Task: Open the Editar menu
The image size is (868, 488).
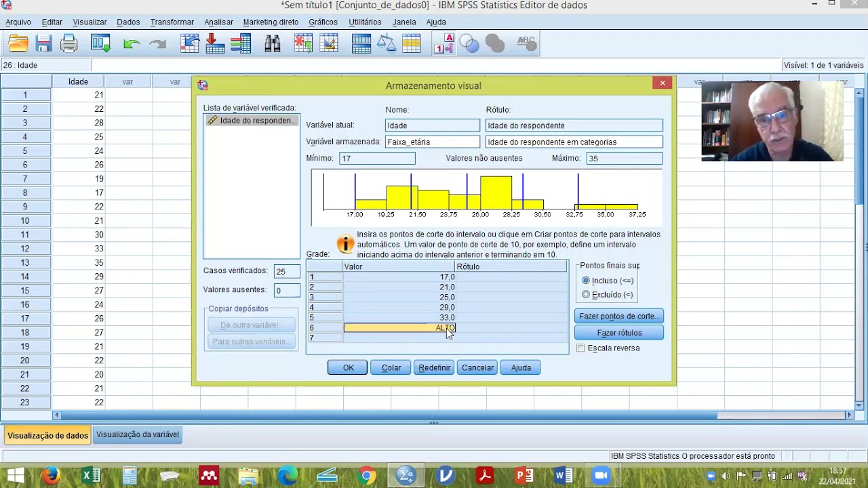Action: tap(52, 22)
